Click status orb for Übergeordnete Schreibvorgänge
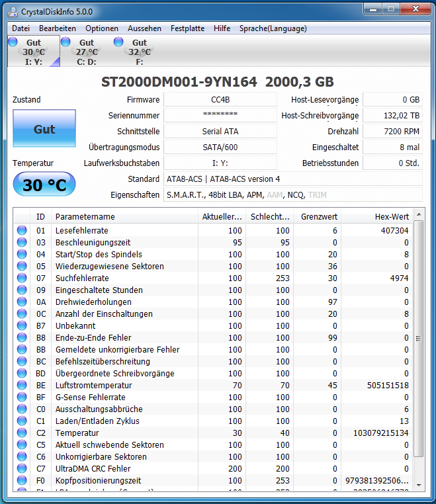 point(22,373)
